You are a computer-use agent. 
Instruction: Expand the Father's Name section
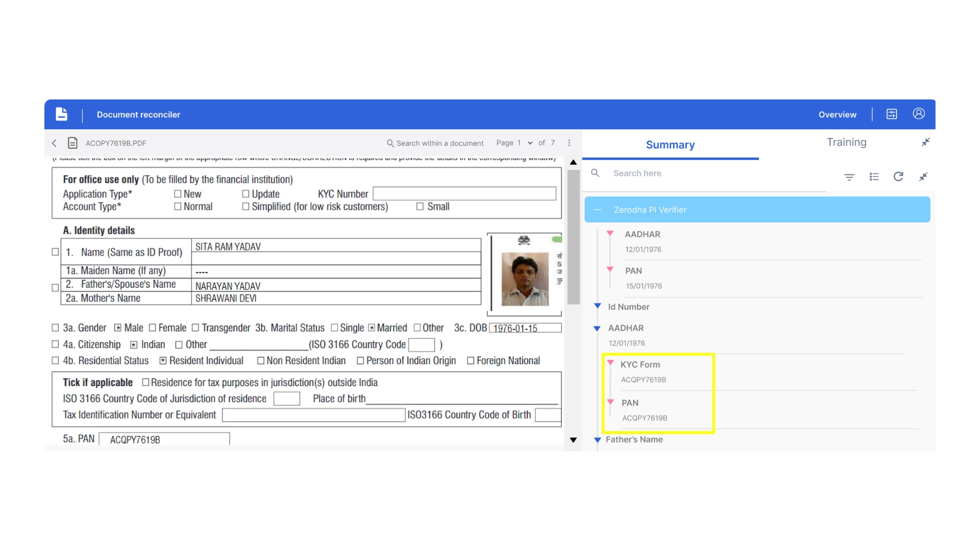[x=597, y=439]
